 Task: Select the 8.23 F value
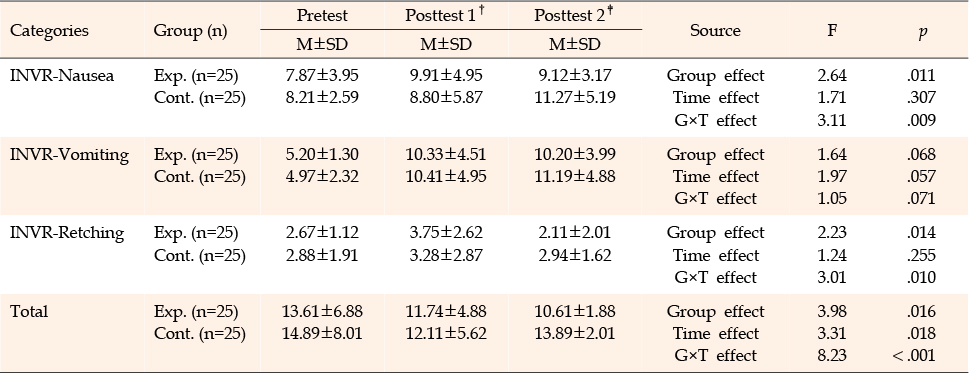(832, 356)
